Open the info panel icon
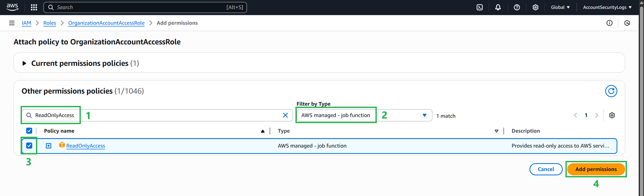 [x=609, y=23]
